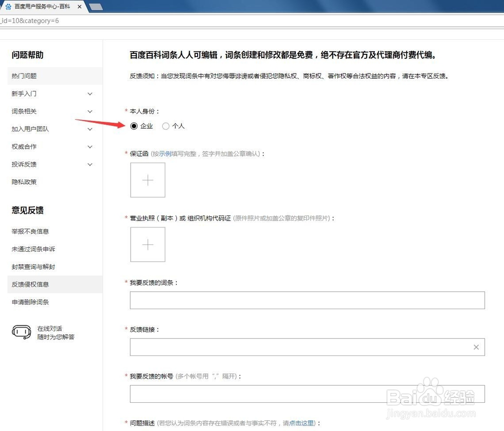Expand the 词条相关 section chevron
The width and height of the screenshot is (504, 431).
[90, 111]
